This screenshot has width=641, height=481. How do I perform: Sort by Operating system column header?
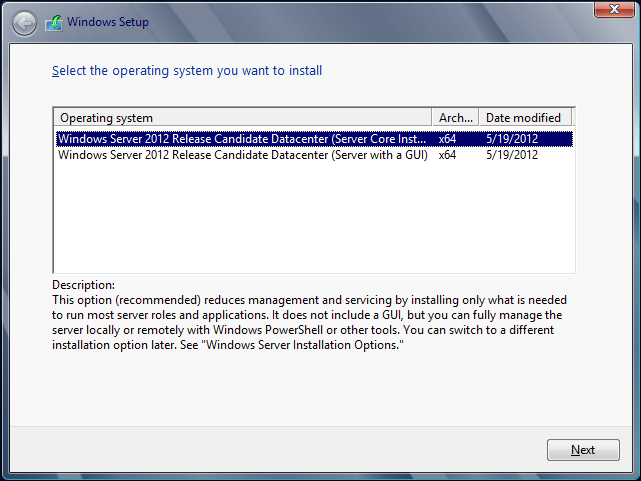point(242,118)
